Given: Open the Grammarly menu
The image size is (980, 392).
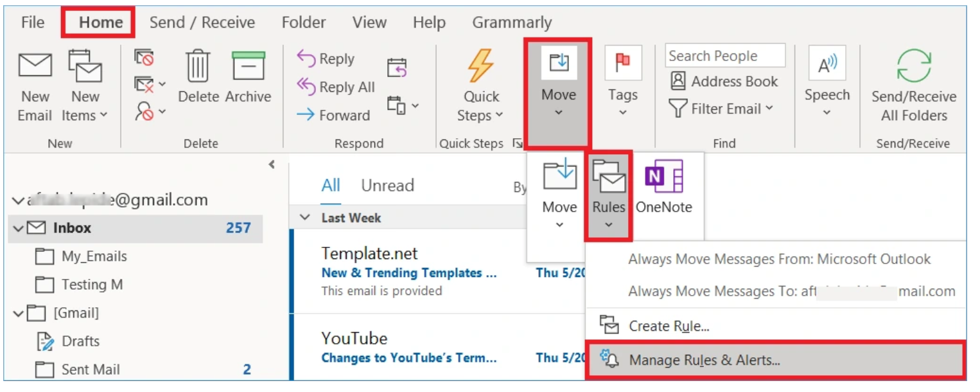Looking at the screenshot, I should (x=511, y=22).
